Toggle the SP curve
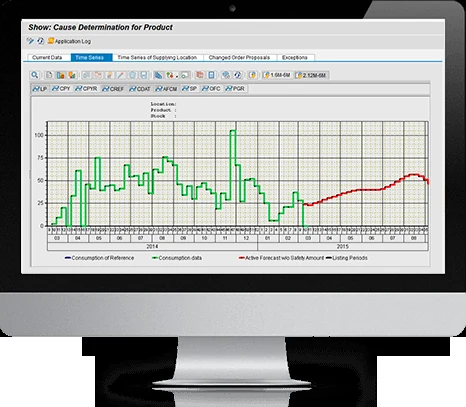466x407 pixels. point(190,89)
